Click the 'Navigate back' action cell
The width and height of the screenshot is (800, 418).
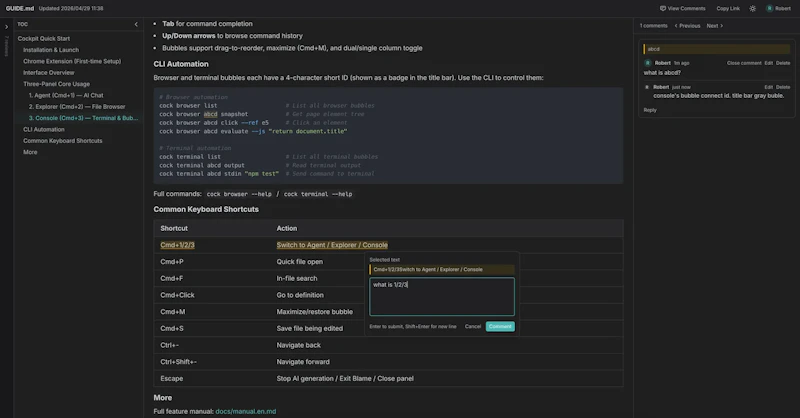[x=298, y=346]
